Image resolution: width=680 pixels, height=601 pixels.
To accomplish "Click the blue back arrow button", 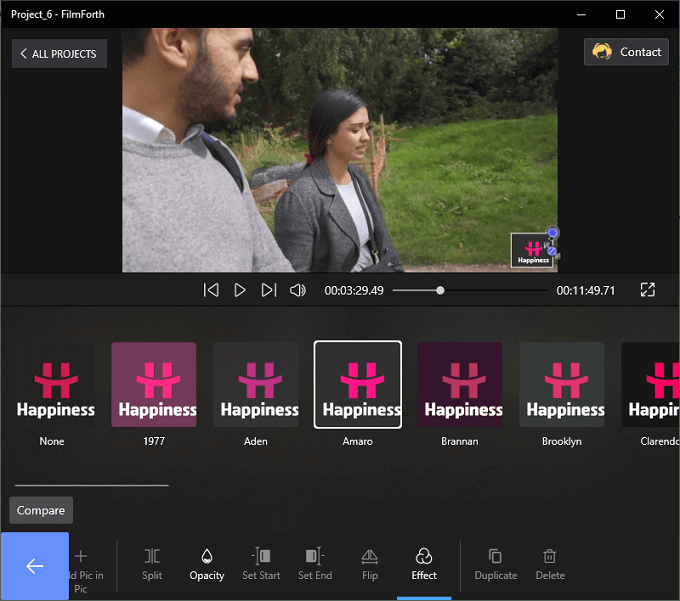I will [x=35, y=566].
